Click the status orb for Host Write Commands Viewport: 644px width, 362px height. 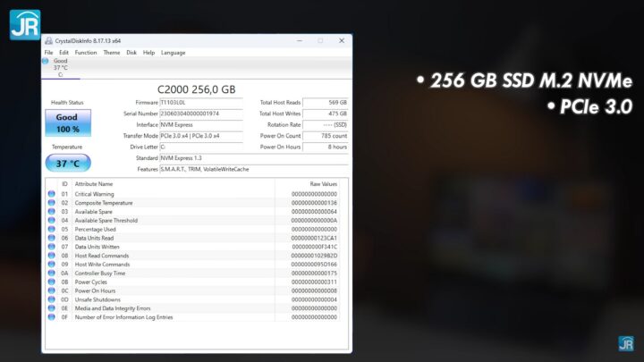51,265
